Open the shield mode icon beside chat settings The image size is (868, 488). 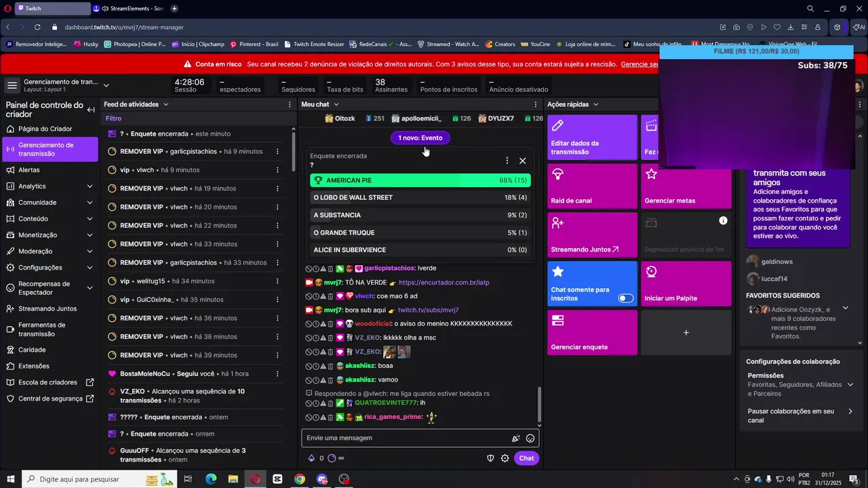pyautogui.click(x=490, y=458)
